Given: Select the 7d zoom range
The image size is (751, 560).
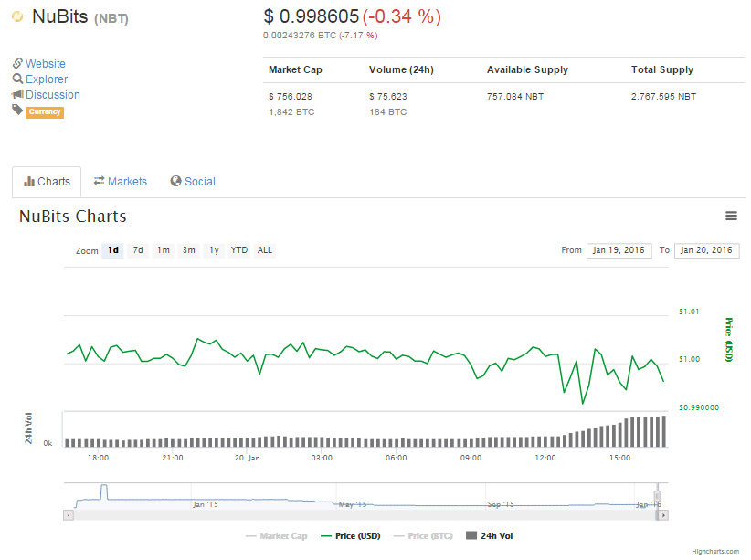Looking at the screenshot, I should coord(138,250).
